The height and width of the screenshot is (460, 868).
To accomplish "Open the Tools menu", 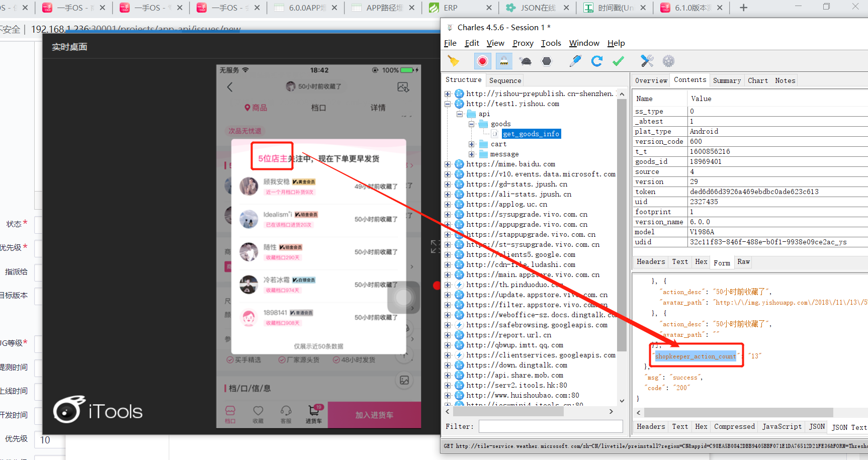I will [x=551, y=43].
